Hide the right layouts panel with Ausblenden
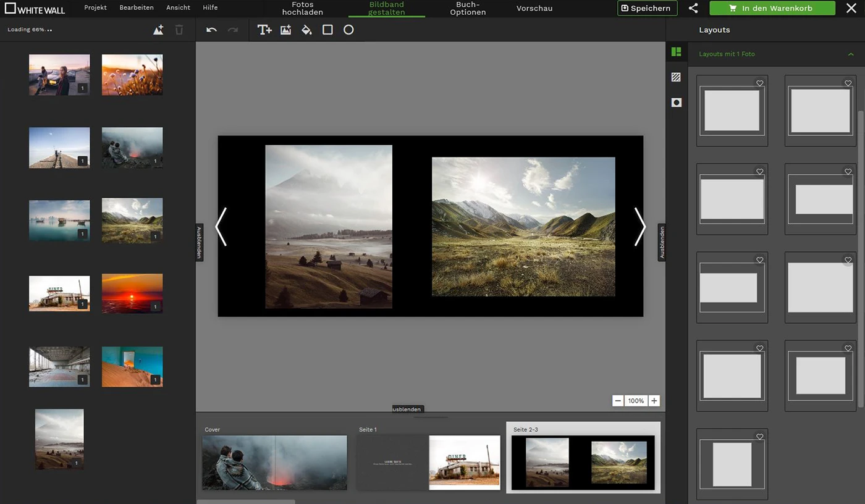 pyautogui.click(x=662, y=243)
